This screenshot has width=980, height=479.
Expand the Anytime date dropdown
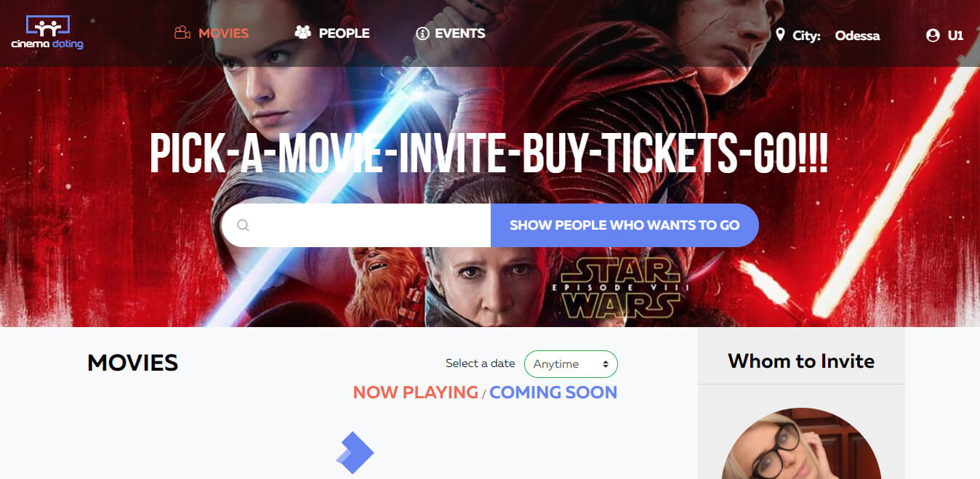pos(571,364)
